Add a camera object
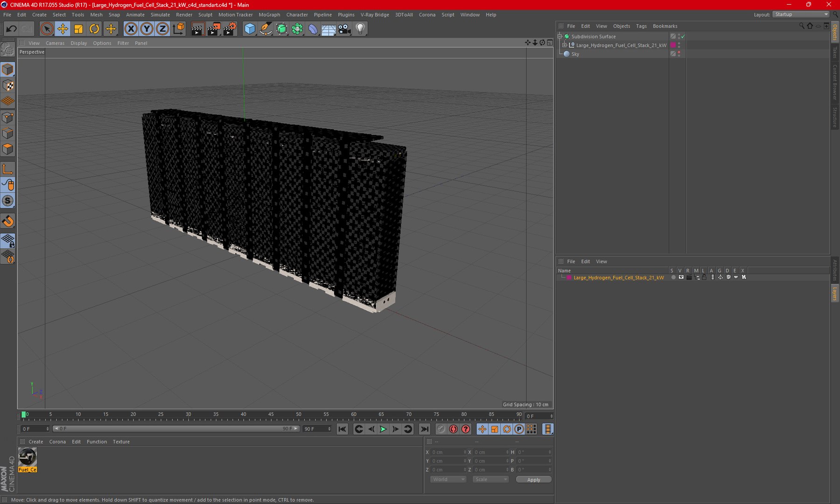This screenshot has width=840, height=504. click(x=344, y=29)
